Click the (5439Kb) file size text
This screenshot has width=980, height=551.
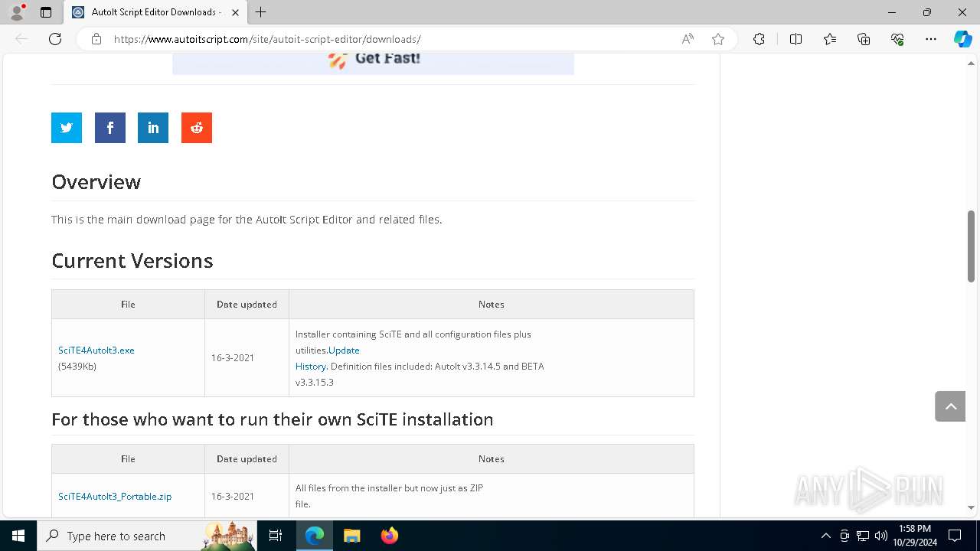tap(77, 366)
